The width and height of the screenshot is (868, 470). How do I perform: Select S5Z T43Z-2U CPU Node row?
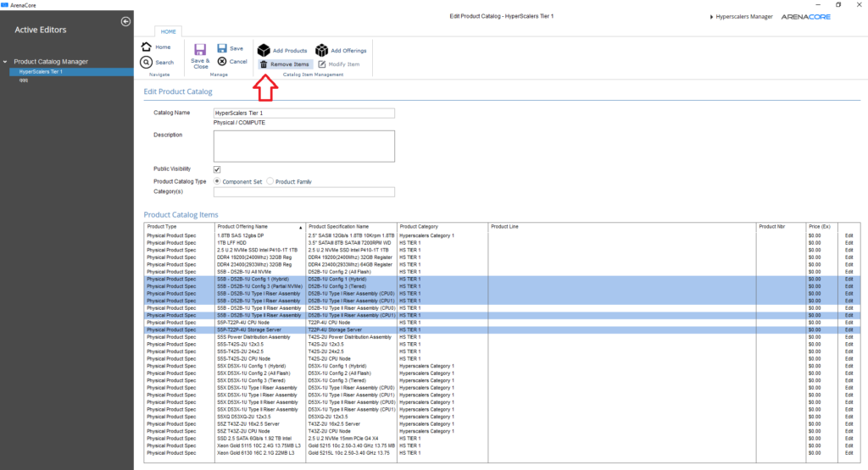click(502, 431)
